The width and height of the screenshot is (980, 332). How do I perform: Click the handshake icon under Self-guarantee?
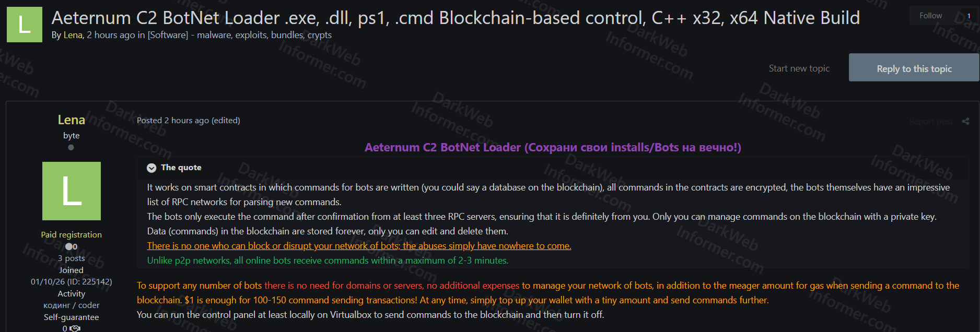tap(75, 328)
